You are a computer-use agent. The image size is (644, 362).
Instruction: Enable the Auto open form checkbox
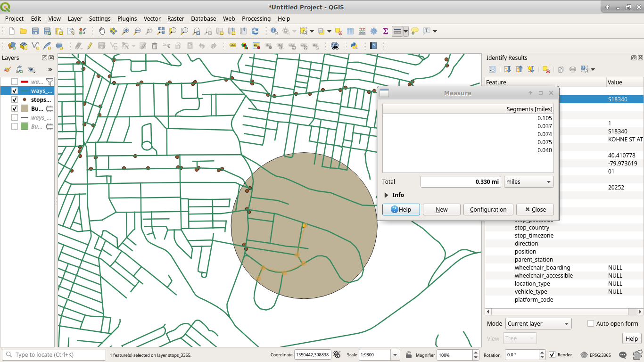tap(591, 323)
